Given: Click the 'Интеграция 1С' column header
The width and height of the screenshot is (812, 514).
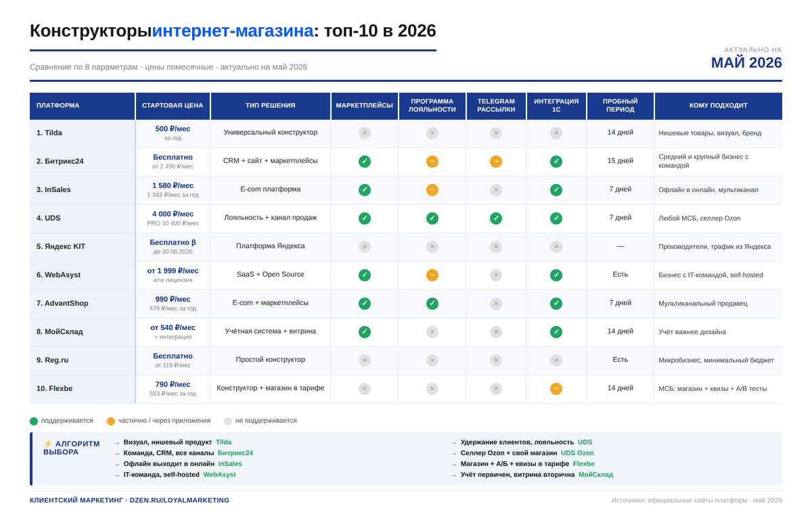Looking at the screenshot, I should tap(556, 106).
